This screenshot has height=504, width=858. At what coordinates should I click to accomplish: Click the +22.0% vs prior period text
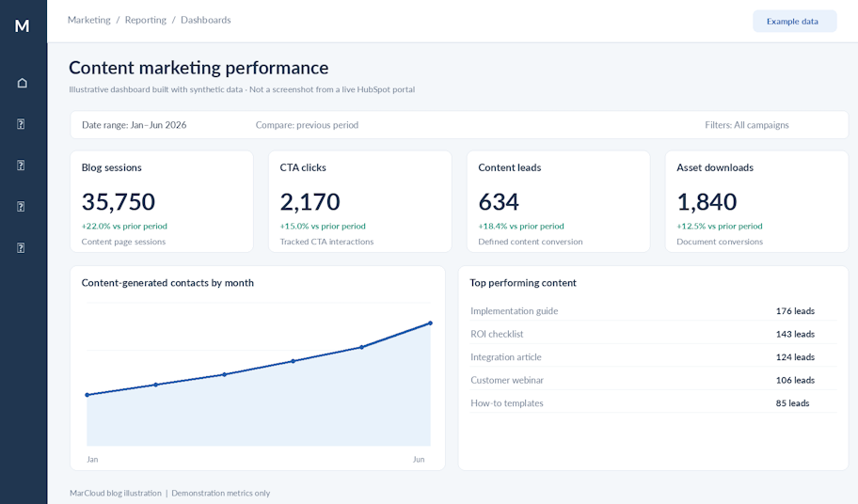[x=124, y=226]
